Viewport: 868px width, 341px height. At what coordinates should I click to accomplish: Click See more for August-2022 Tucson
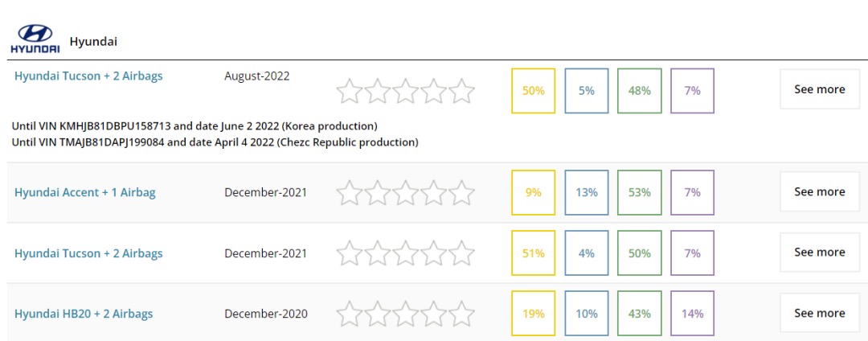(819, 89)
